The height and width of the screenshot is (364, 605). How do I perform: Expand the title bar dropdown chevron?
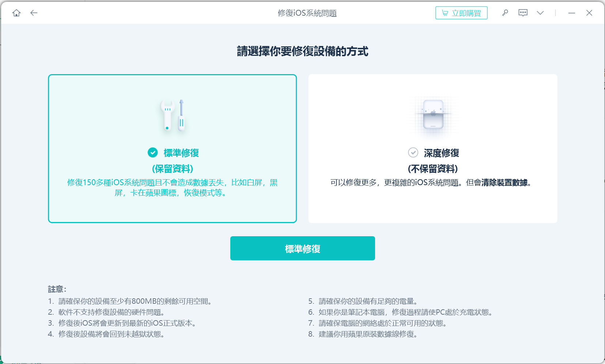point(540,12)
